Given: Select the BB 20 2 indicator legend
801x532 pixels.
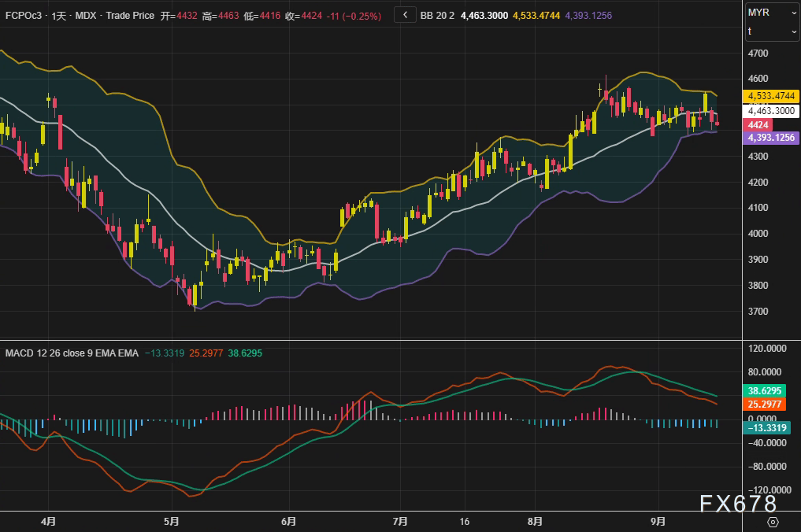Looking at the screenshot, I should click(x=436, y=16).
